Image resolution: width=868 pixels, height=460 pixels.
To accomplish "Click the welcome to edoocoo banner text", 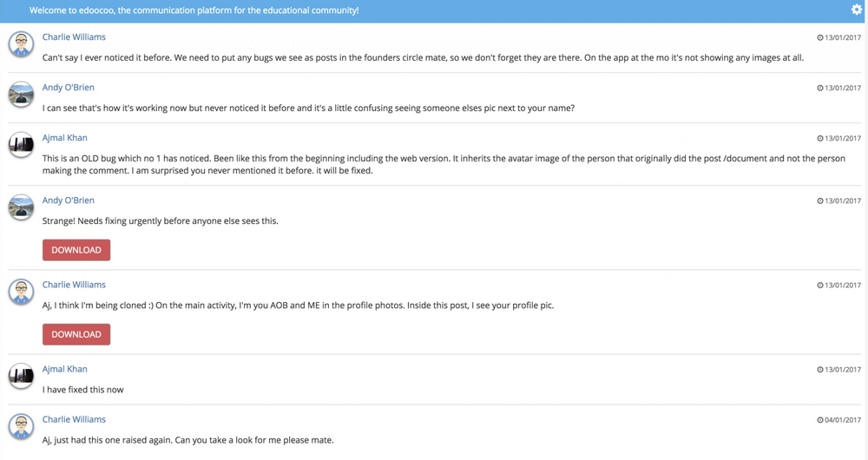I will pyautogui.click(x=194, y=10).
